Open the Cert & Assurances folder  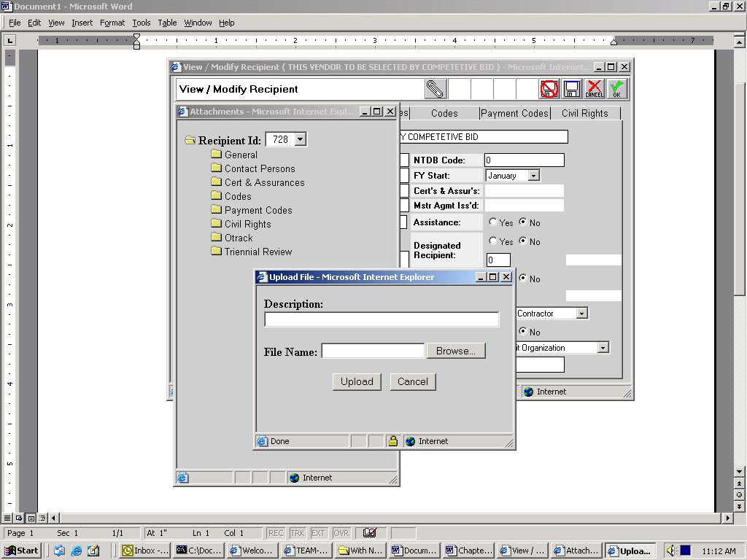click(x=258, y=182)
